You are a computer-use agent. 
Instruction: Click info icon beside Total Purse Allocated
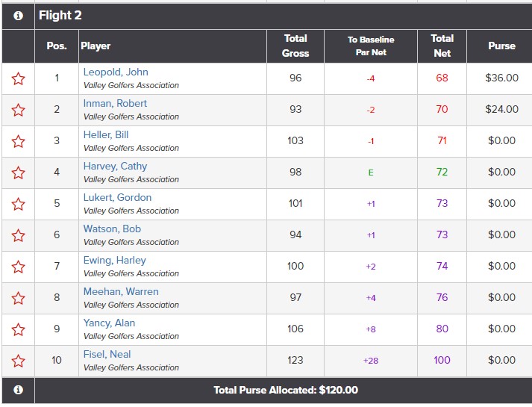coord(18,390)
